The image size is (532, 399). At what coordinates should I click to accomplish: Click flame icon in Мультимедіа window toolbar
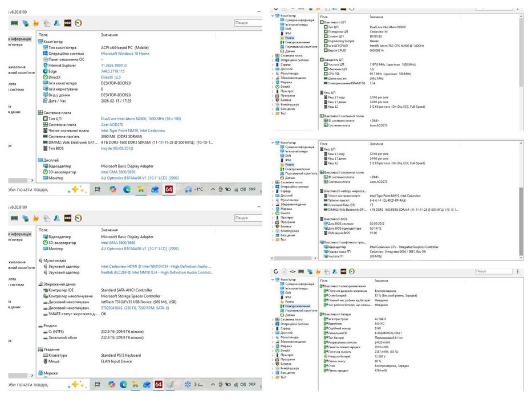36,218
